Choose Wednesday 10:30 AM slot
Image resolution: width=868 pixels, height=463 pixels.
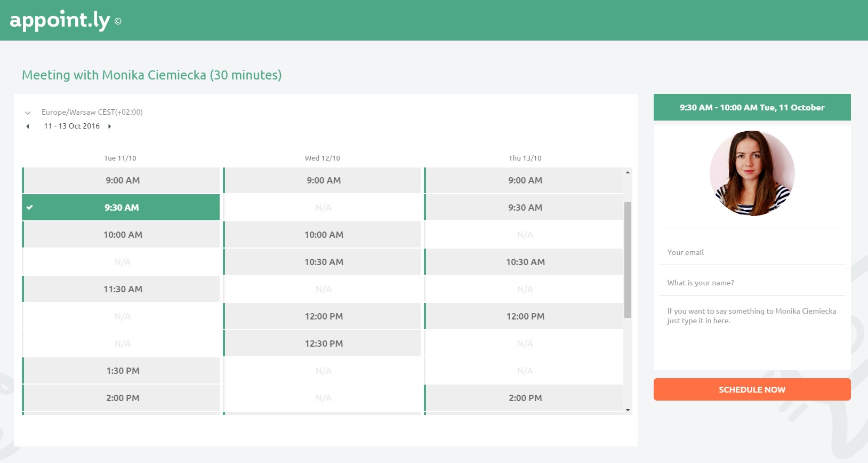point(324,262)
